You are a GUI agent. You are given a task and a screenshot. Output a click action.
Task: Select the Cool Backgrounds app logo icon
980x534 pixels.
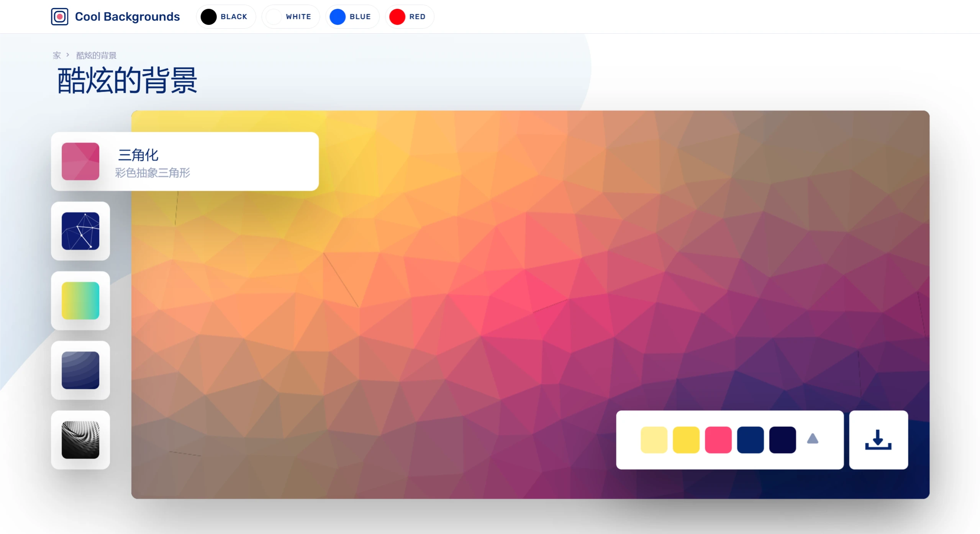(60, 16)
